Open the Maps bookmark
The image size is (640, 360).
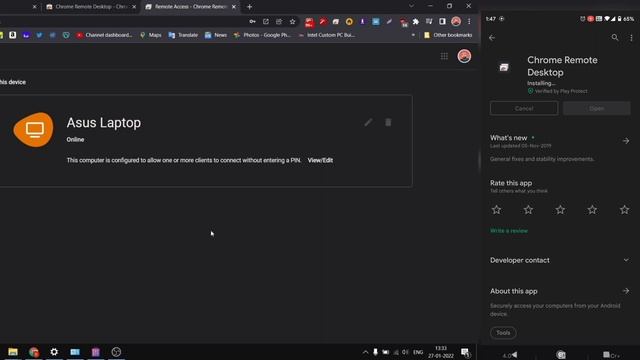tap(151, 35)
